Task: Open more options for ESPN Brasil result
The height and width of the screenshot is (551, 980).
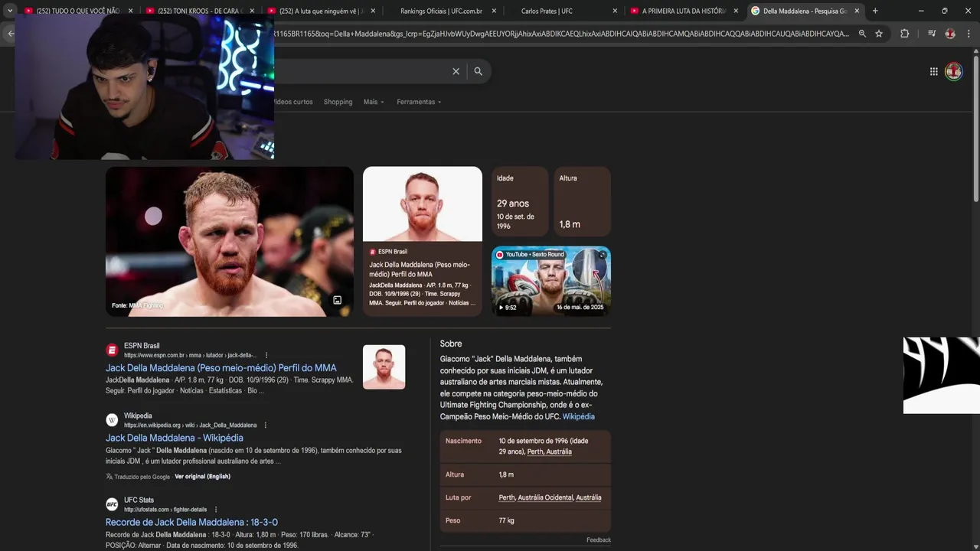Action: [x=266, y=355]
